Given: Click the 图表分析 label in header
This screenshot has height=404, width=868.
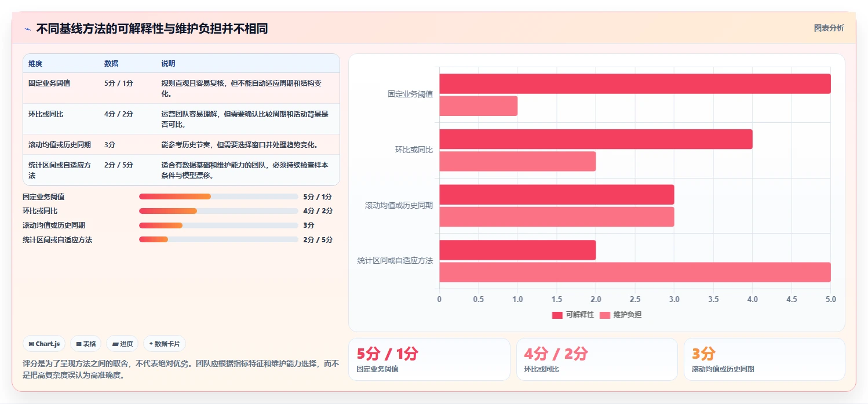Looking at the screenshot, I should [x=829, y=28].
